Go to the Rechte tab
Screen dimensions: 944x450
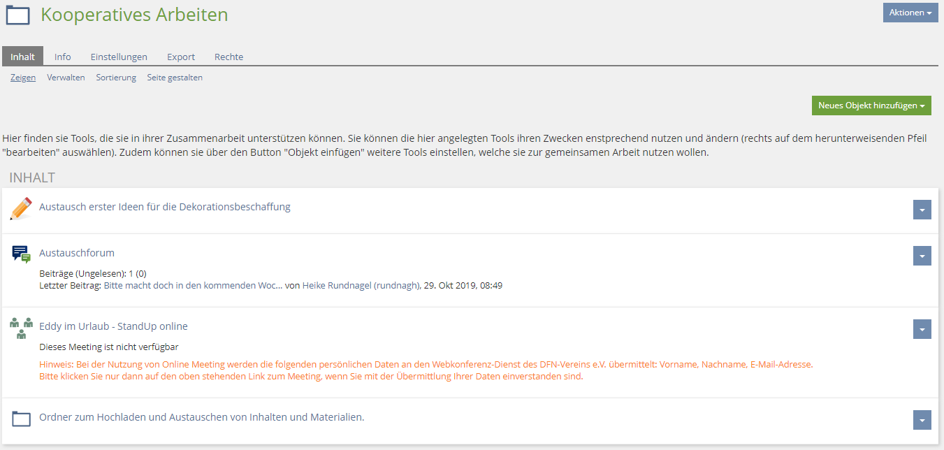[x=228, y=57]
